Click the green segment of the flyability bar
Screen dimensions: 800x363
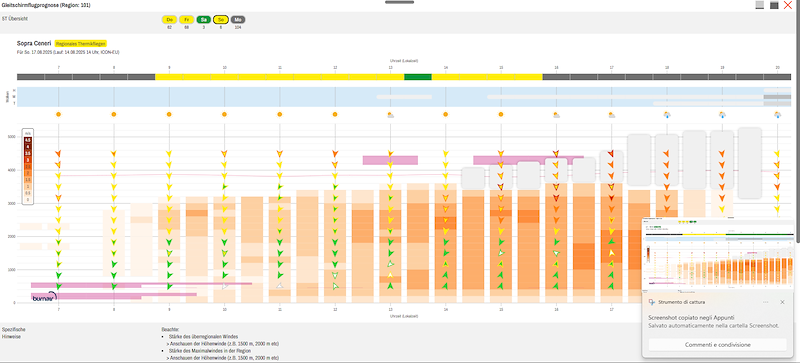418,77
